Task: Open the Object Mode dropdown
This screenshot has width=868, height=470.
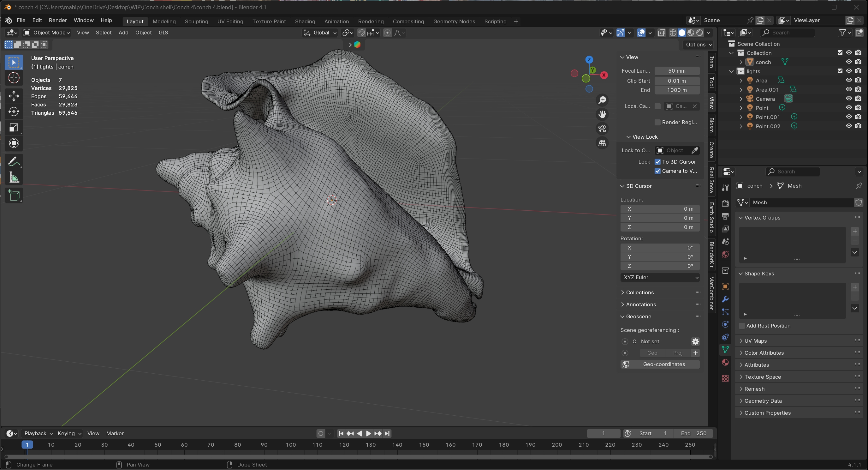Action: (x=47, y=33)
